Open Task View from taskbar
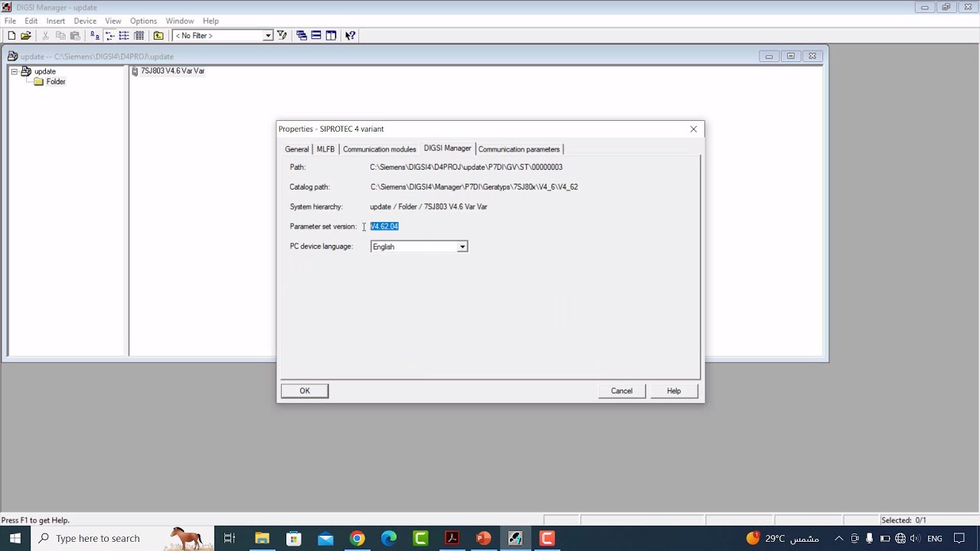Image resolution: width=980 pixels, height=551 pixels. click(229, 538)
